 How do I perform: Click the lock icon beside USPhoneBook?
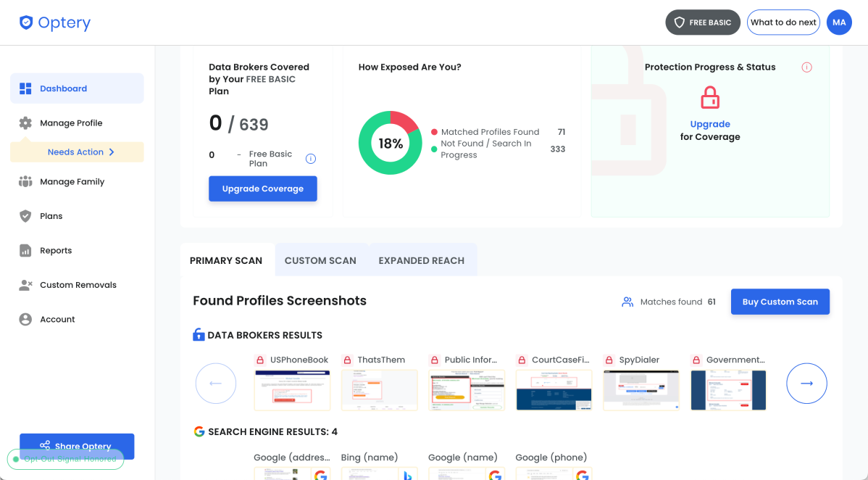coord(260,360)
